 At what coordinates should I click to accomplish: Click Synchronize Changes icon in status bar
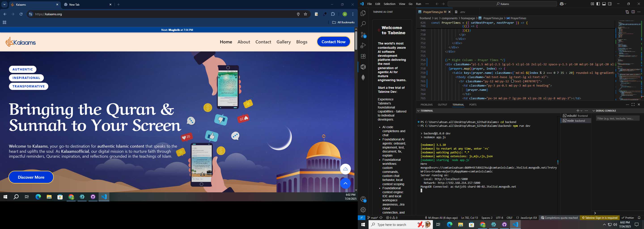pos(381,218)
